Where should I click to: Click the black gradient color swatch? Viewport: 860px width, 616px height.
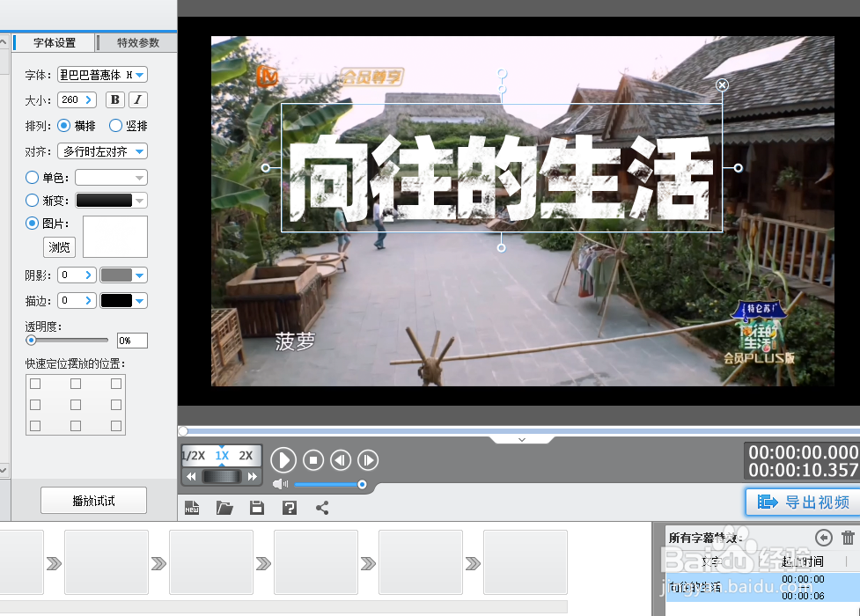click(104, 201)
